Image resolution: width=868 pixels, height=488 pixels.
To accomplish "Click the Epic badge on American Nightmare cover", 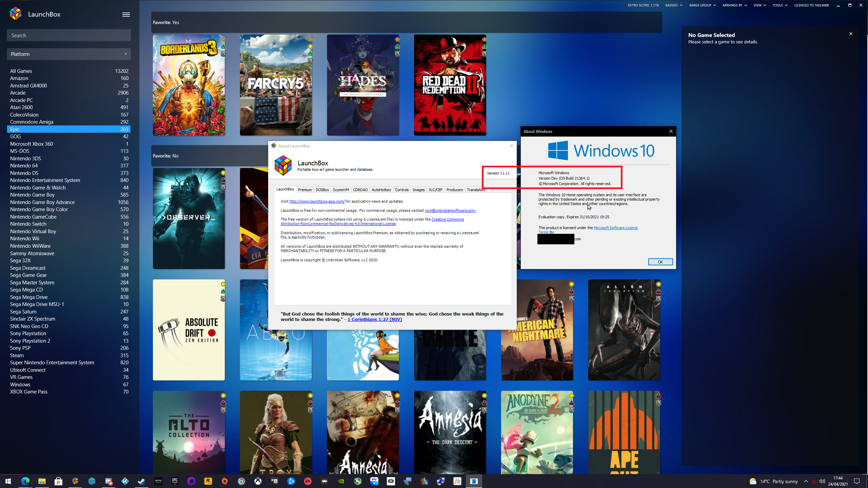I will coord(571,298).
